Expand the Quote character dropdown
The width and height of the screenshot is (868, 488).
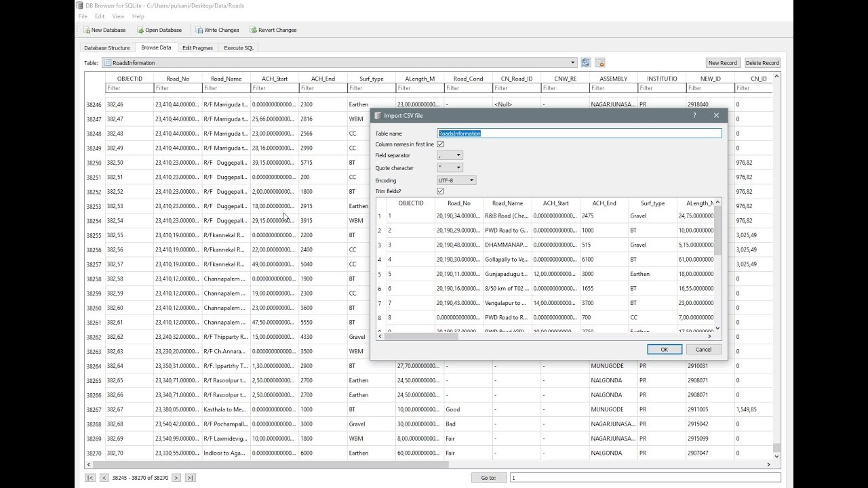coord(450,167)
